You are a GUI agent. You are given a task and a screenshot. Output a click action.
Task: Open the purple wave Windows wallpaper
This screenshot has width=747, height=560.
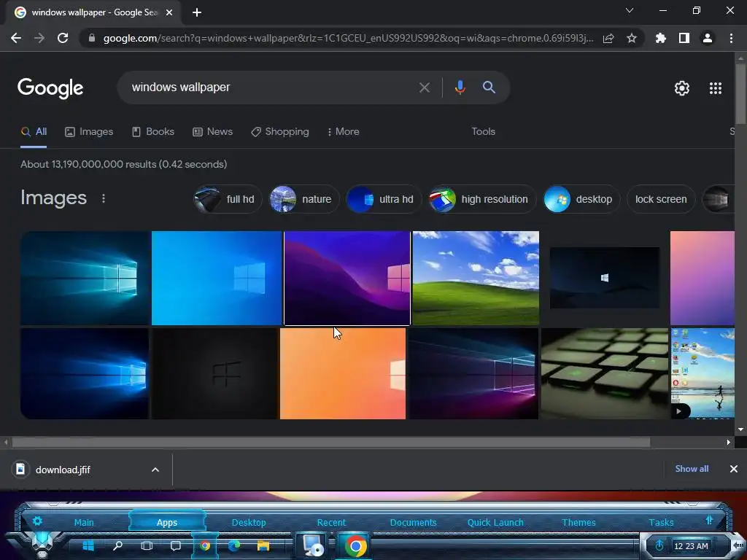pyautogui.click(x=347, y=278)
